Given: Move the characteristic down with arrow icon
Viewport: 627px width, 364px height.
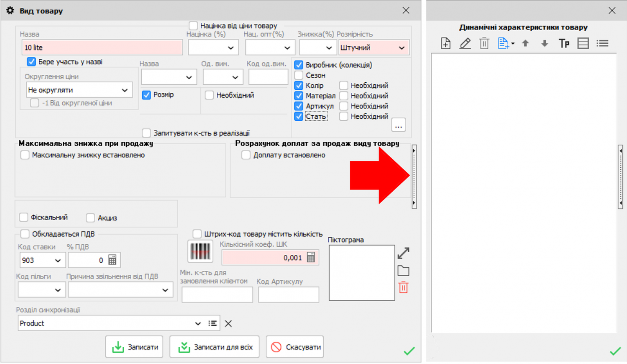Looking at the screenshot, I should pyautogui.click(x=544, y=43).
